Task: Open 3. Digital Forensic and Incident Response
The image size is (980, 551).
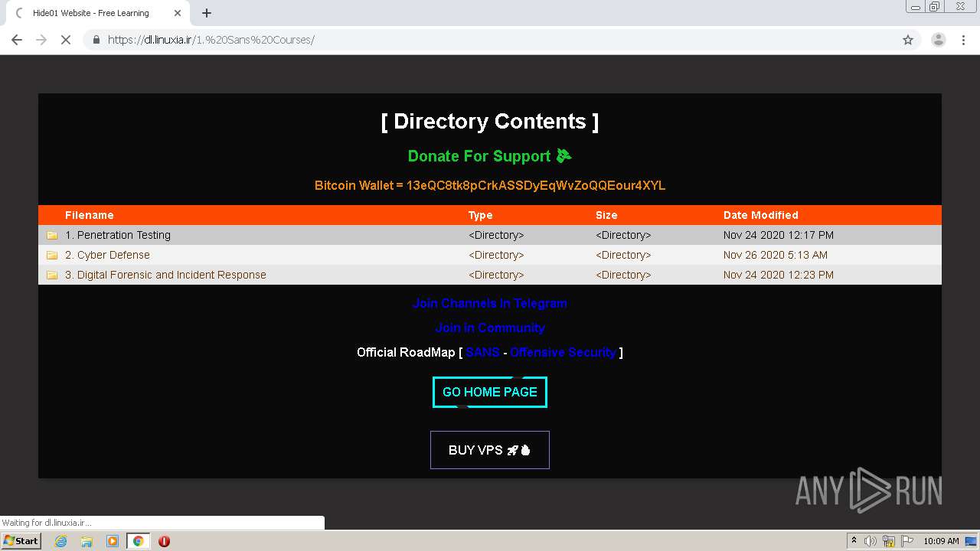Action: [x=165, y=275]
